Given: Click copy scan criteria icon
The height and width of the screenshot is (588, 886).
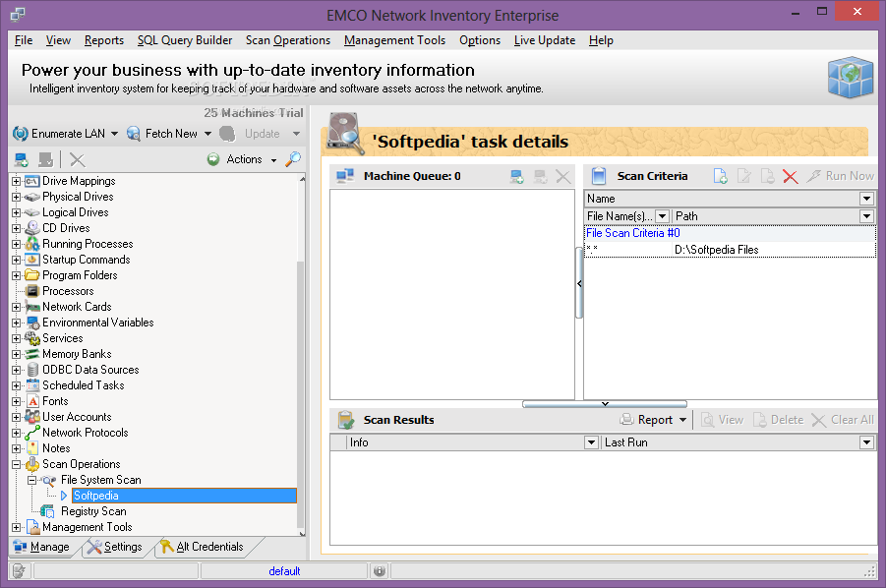Looking at the screenshot, I should point(767,176).
